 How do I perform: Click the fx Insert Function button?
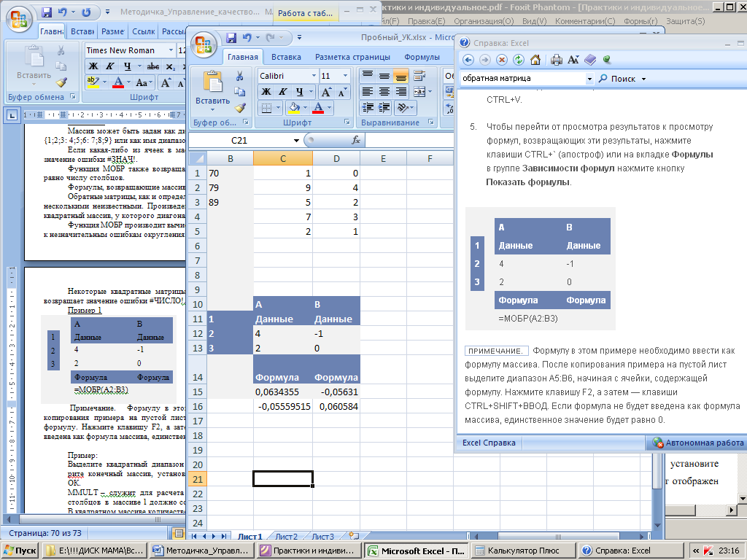click(x=355, y=140)
